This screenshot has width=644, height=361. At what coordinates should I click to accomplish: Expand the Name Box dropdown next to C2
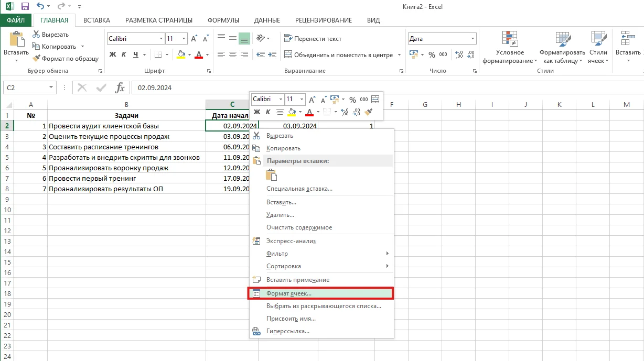pyautogui.click(x=51, y=87)
